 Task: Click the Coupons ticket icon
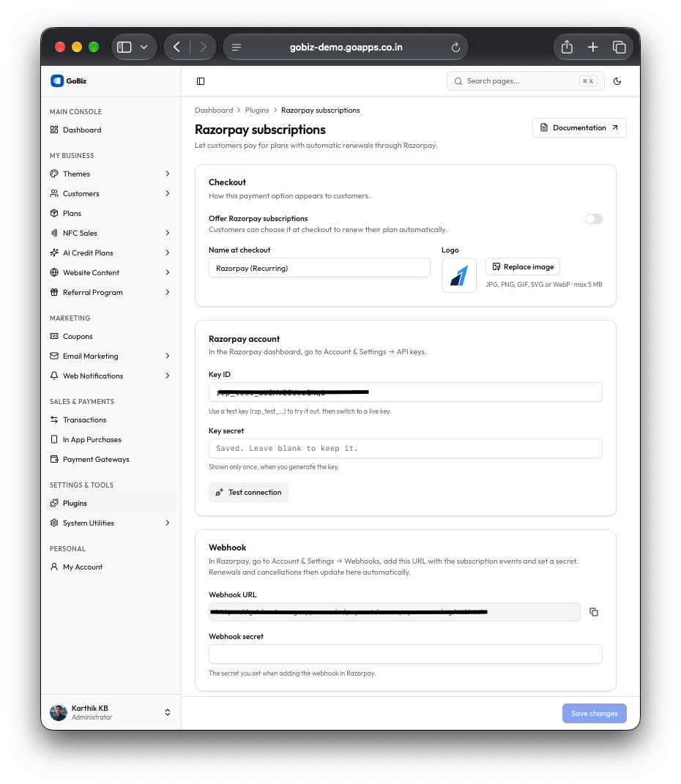pos(54,337)
